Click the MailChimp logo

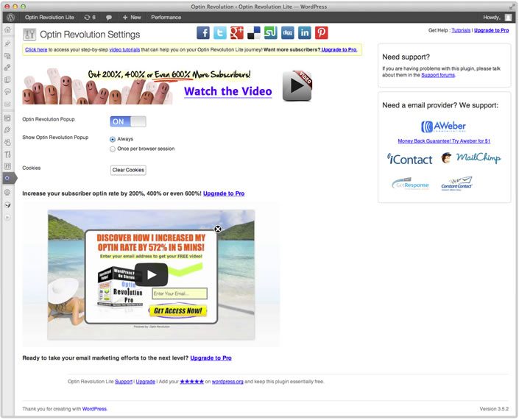471,157
